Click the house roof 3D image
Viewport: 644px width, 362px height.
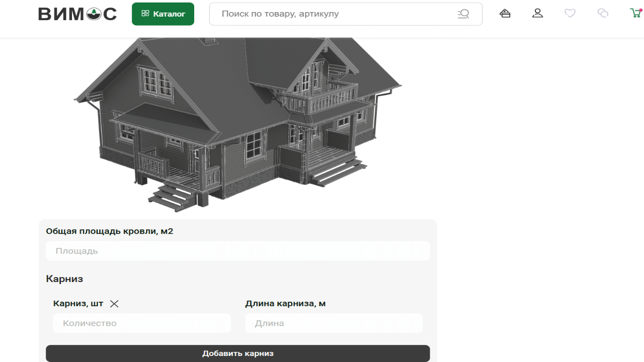point(236,121)
